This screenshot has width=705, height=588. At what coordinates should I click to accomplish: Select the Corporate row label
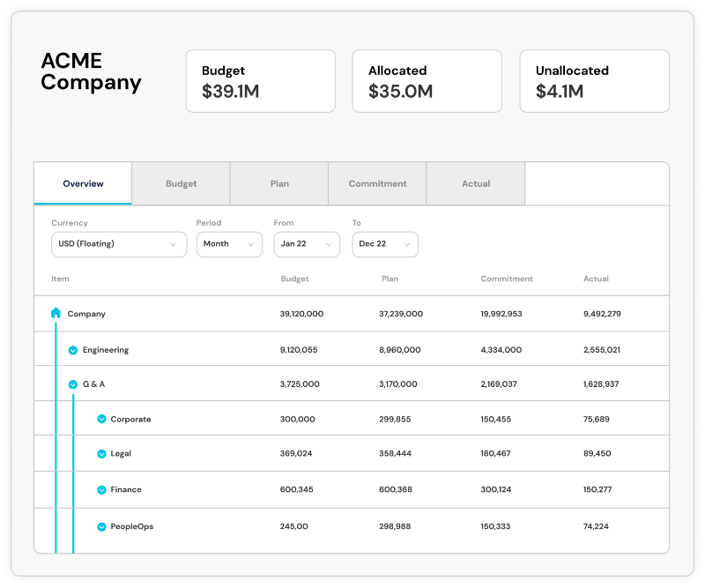[x=130, y=420]
